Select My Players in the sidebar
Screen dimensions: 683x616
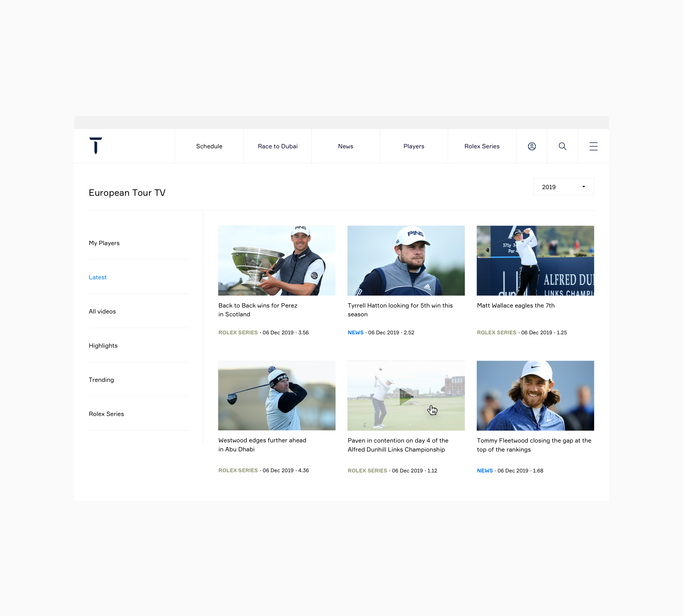click(x=104, y=243)
